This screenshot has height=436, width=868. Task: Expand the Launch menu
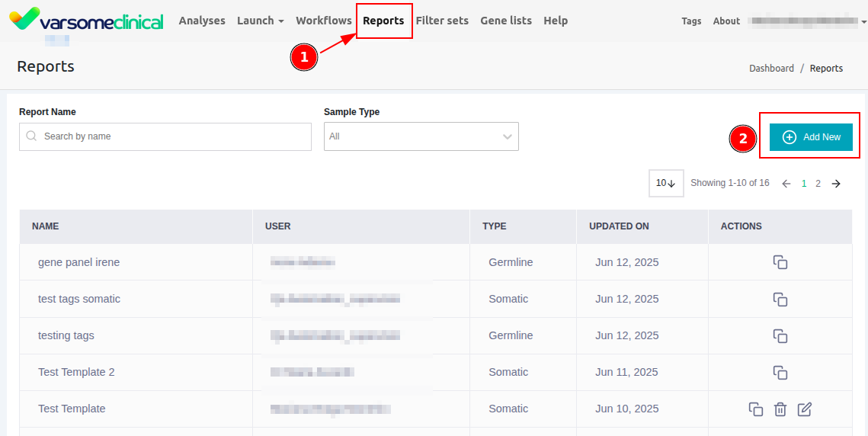pyautogui.click(x=260, y=21)
